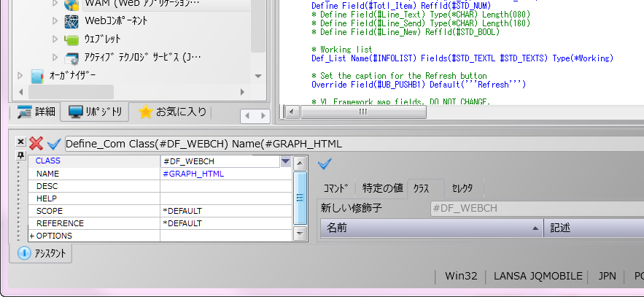Click the Def_List INFOLIST code line

tap(462, 58)
